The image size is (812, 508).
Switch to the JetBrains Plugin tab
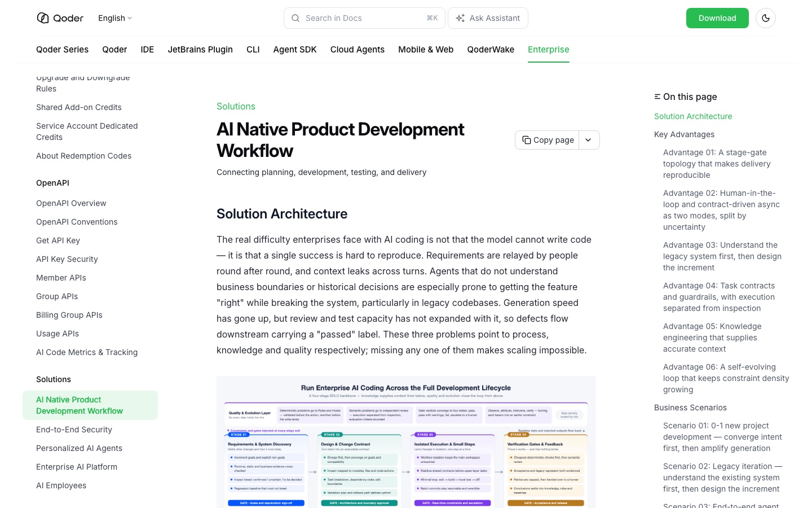[200, 50]
